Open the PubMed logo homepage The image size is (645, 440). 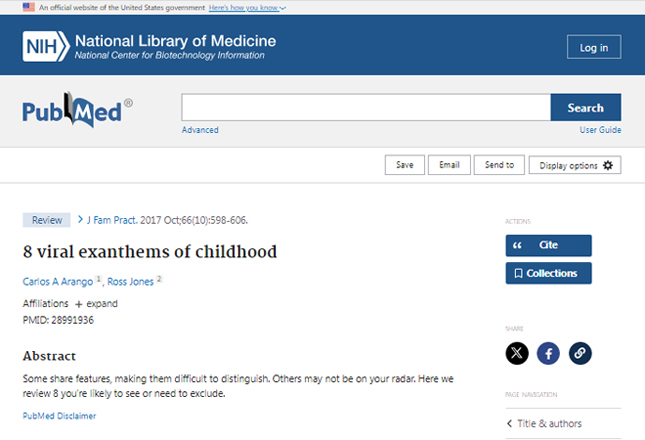click(77, 110)
